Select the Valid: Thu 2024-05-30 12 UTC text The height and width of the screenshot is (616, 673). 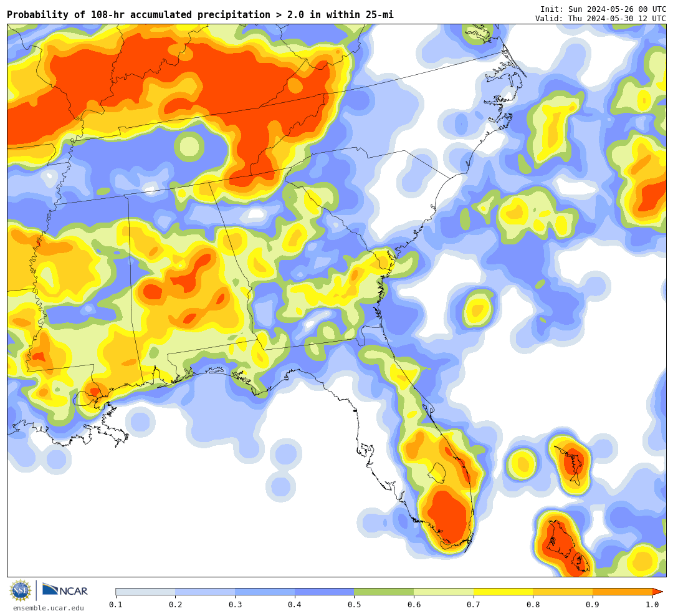pyautogui.click(x=601, y=19)
